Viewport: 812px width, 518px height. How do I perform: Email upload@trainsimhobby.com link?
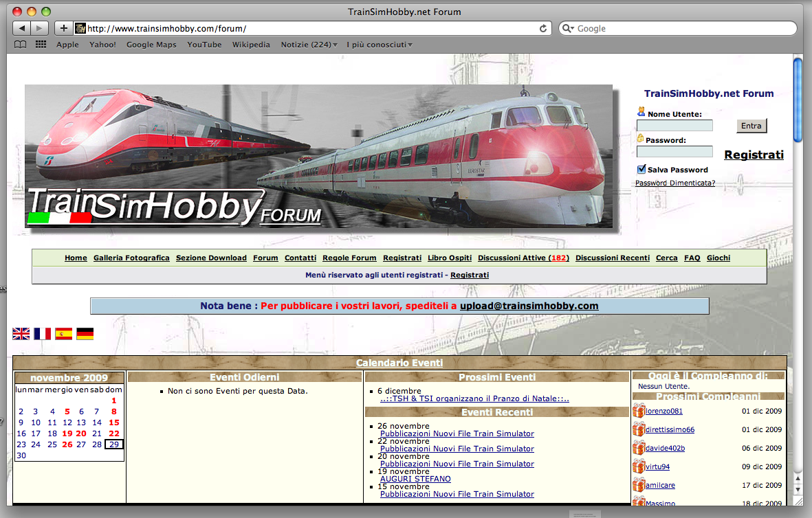[x=529, y=306]
